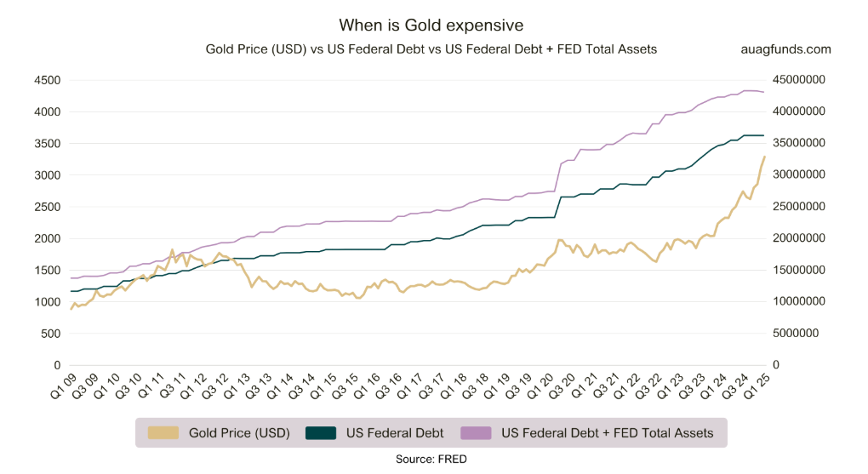Click the Source: FRED text
Image resolution: width=868 pixels, height=474 pixels.
click(431, 459)
